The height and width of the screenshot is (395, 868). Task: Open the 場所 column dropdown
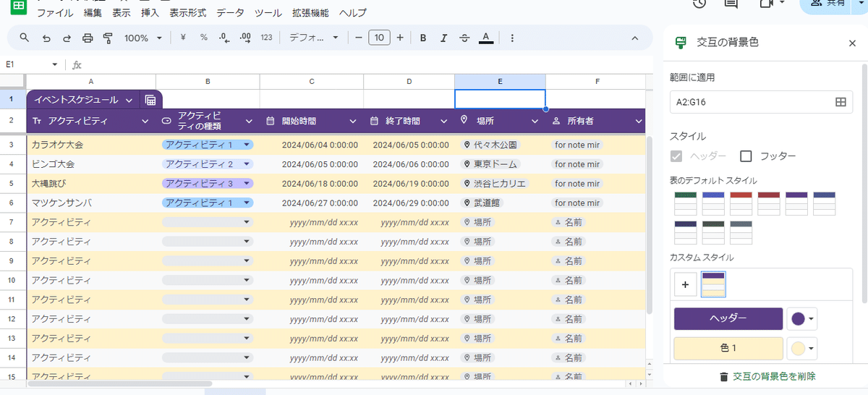click(x=535, y=121)
